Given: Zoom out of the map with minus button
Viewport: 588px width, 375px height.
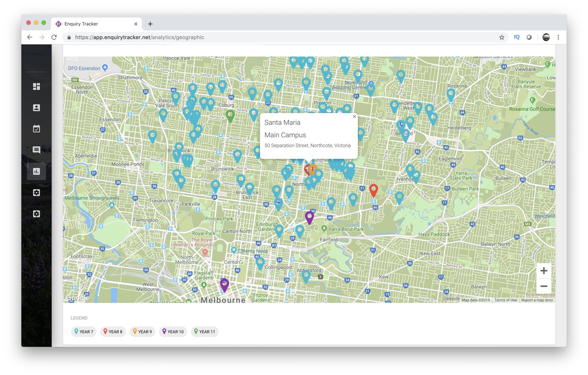Looking at the screenshot, I should pyautogui.click(x=544, y=286).
